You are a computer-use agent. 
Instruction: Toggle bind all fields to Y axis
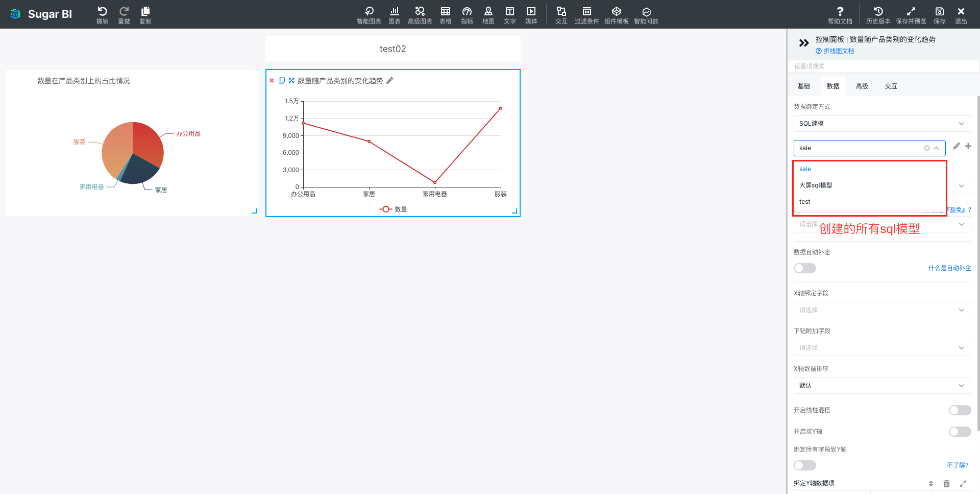(x=805, y=465)
